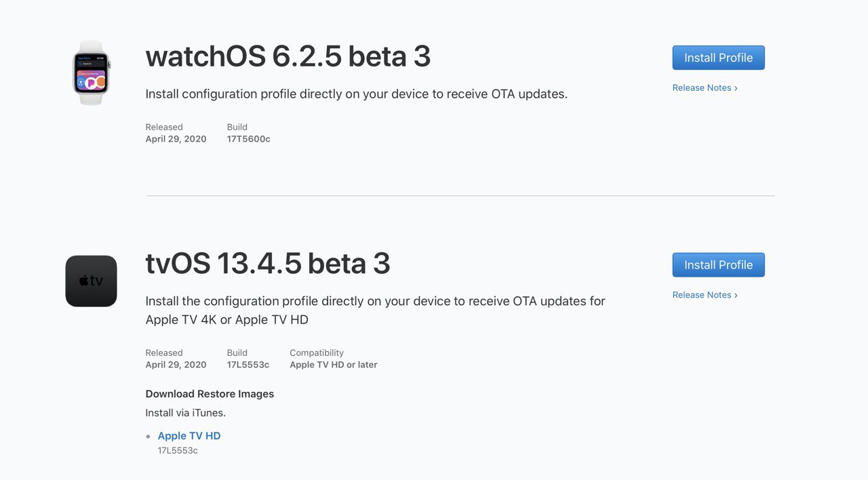Image resolution: width=868 pixels, height=480 pixels.
Task: Click the Apple Watch product icon
Action: [92, 73]
